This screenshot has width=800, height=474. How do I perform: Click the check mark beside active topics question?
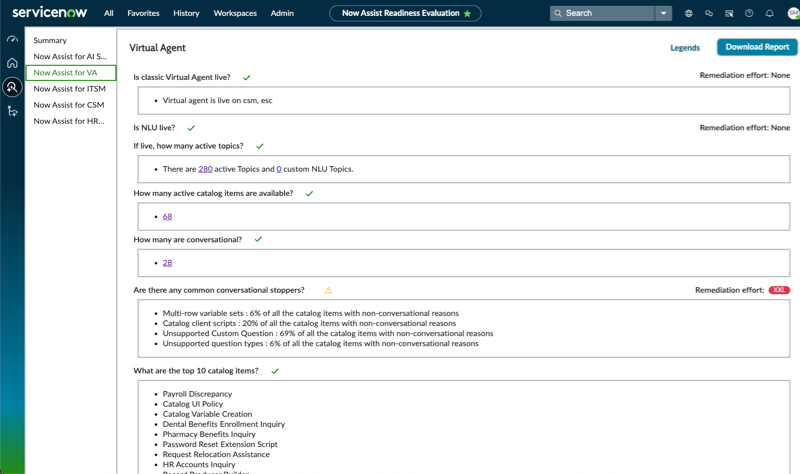(x=260, y=146)
